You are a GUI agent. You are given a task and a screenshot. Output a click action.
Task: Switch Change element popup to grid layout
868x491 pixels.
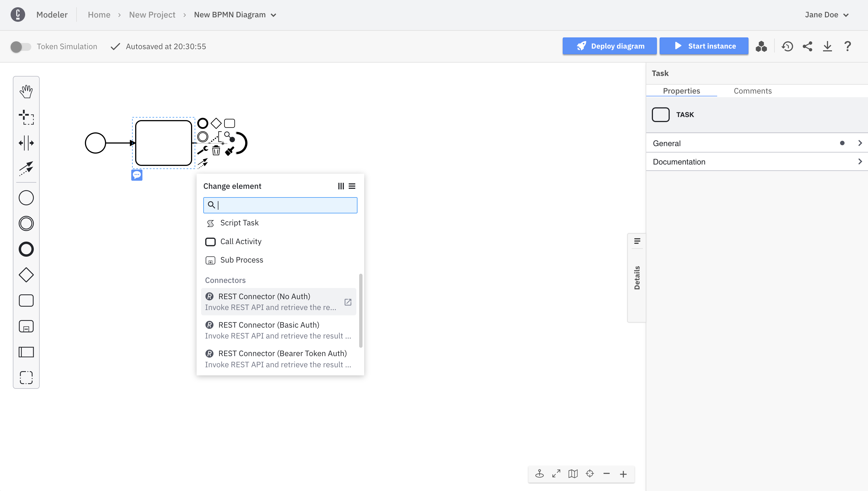pos(341,186)
